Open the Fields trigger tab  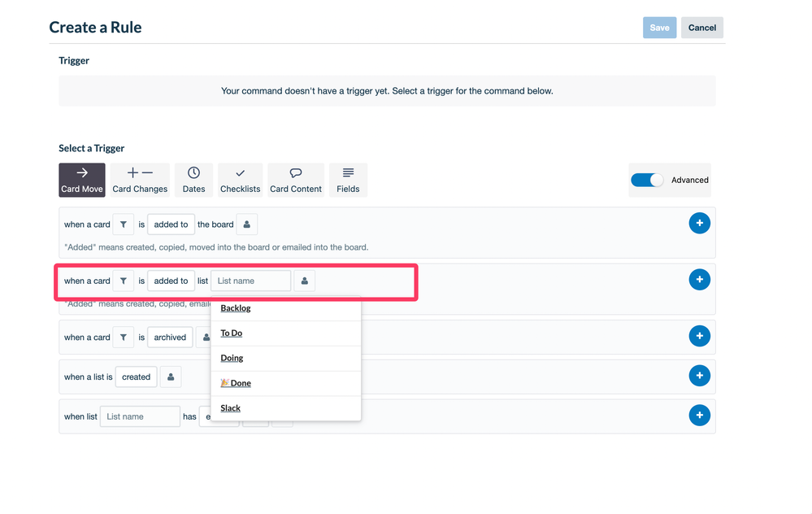coord(348,180)
